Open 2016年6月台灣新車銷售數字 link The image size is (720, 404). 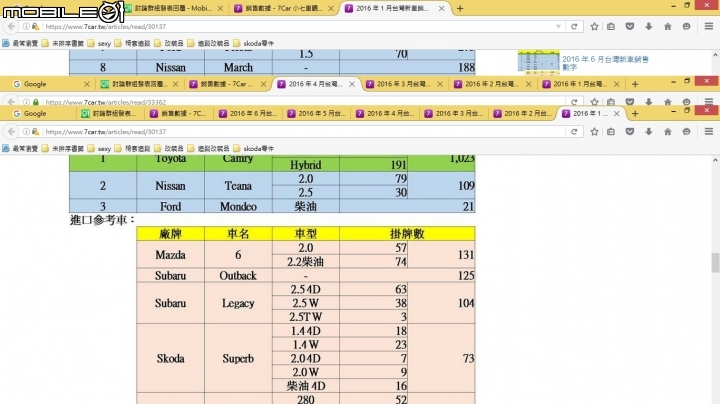coord(605,63)
